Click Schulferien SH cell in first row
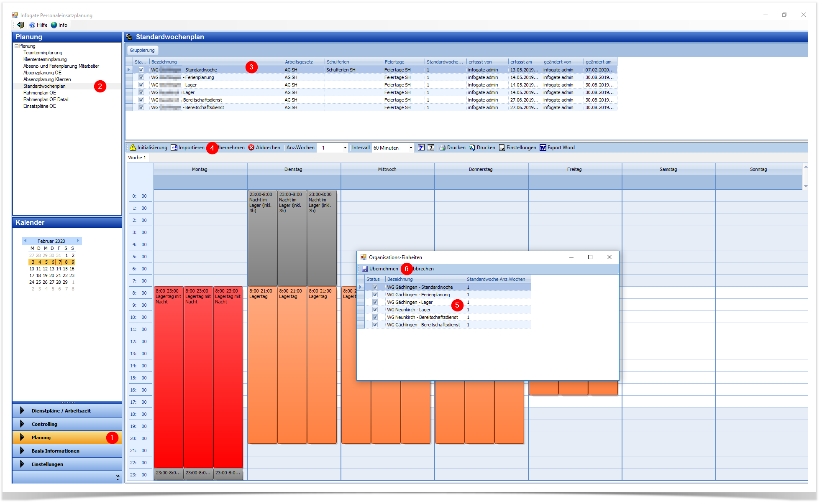 pos(353,70)
